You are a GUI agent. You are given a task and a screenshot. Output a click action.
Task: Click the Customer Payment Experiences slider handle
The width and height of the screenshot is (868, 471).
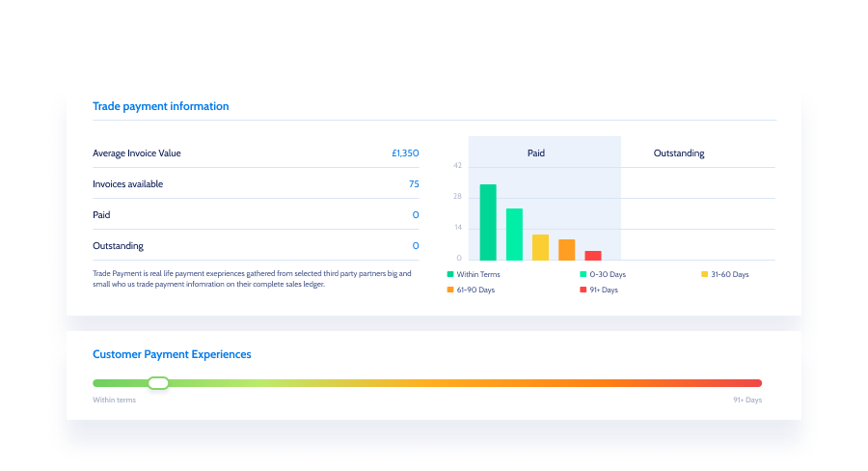click(x=159, y=383)
